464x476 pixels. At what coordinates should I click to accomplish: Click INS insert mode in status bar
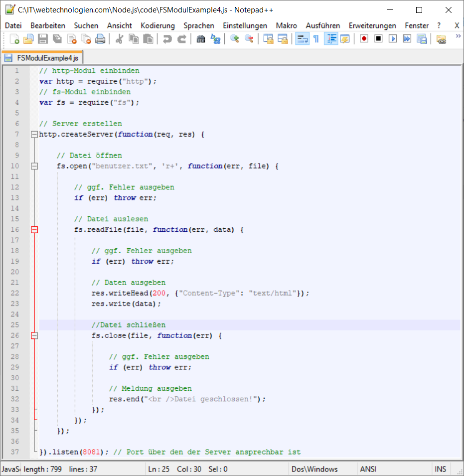point(441,469)
